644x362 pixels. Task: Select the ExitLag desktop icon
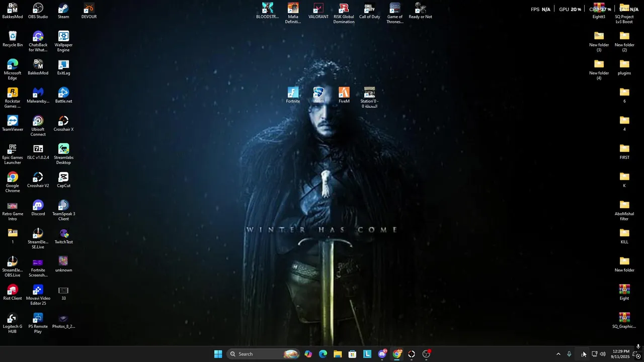tap(63, 67)
